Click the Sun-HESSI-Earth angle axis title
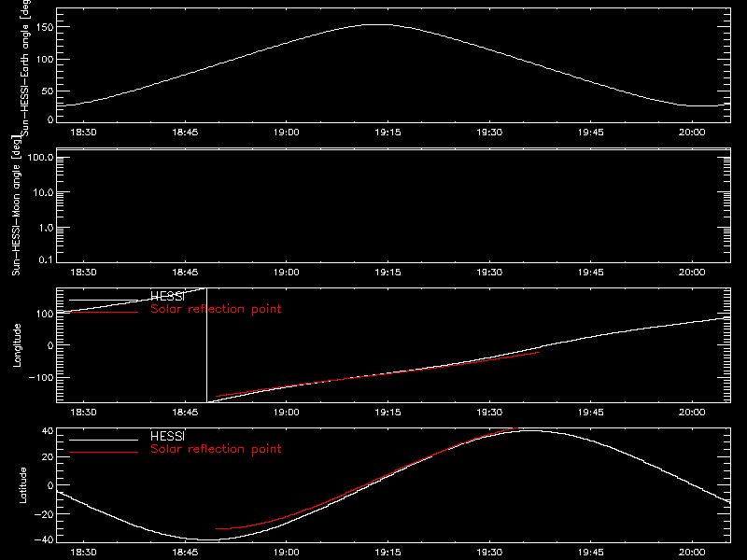 [x=25, y=67]
